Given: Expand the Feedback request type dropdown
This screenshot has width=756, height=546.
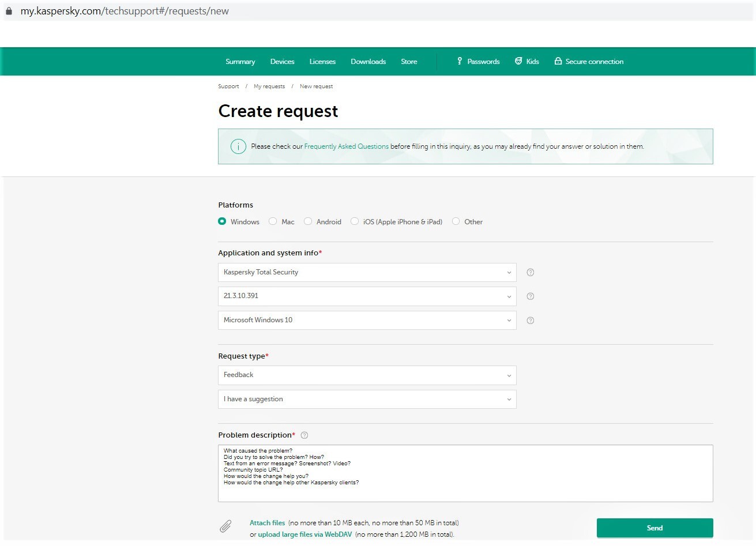Looking at the screenshot, I should coord(367,375).
